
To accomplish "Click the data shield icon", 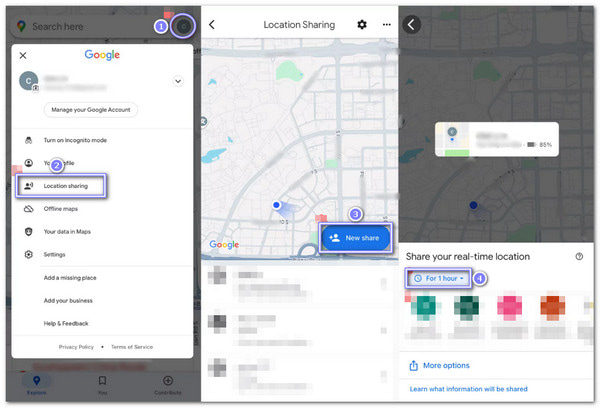I will tap(29, 232).
